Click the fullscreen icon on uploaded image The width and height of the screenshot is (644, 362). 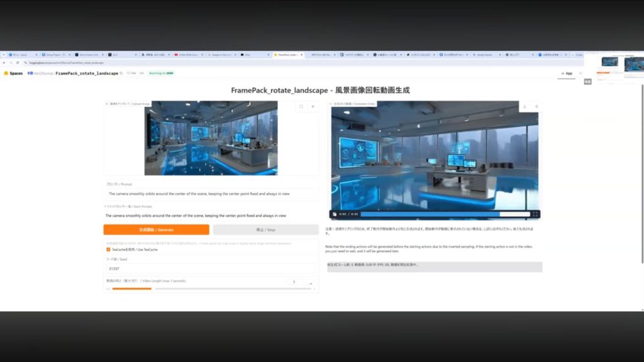tap(301, 107)
